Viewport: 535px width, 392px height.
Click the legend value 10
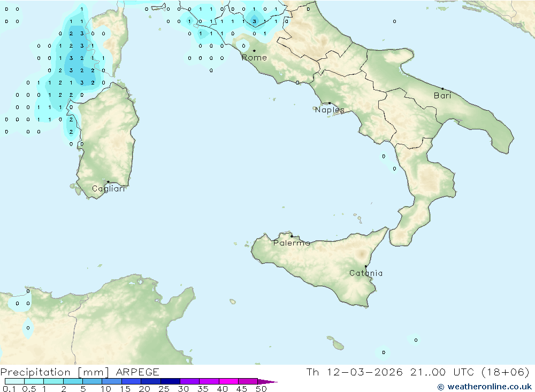tap(106, 389)
